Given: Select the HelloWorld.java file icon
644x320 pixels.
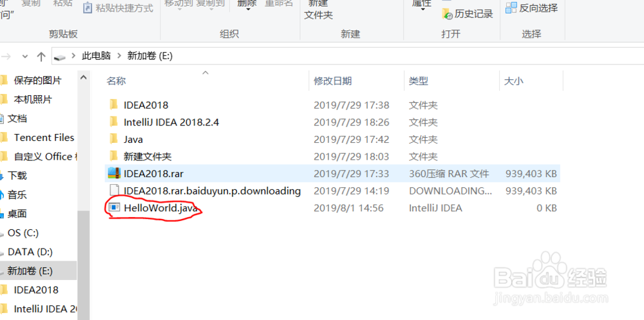Looking at the screenshot, I should tap(114, 208).
